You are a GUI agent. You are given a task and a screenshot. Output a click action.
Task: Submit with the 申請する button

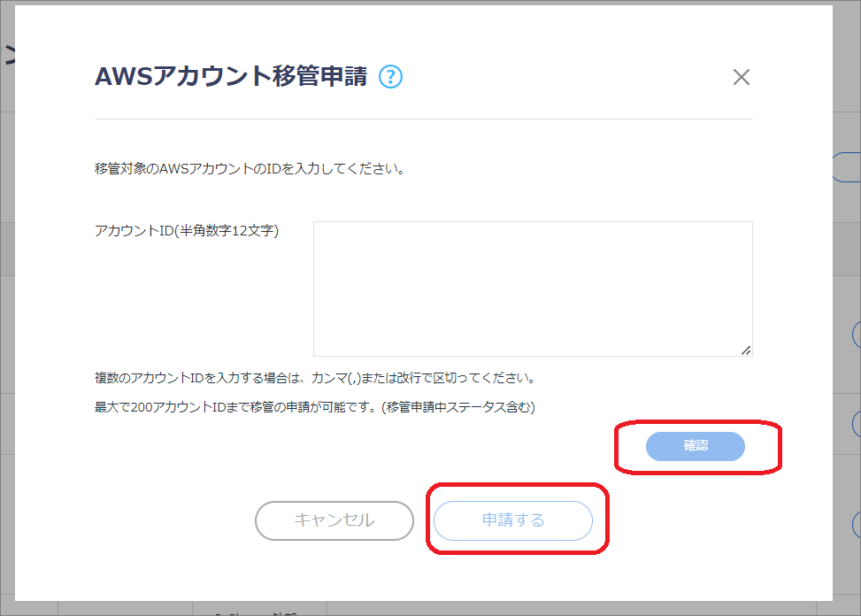coord(512,520)
